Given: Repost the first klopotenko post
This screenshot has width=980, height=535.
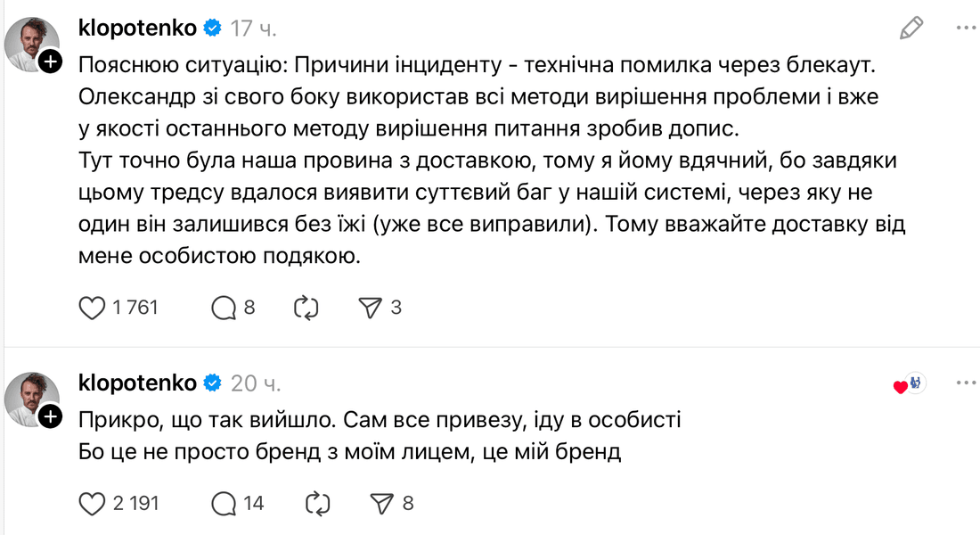Looking at the screenshot, I should coord(306,309).
